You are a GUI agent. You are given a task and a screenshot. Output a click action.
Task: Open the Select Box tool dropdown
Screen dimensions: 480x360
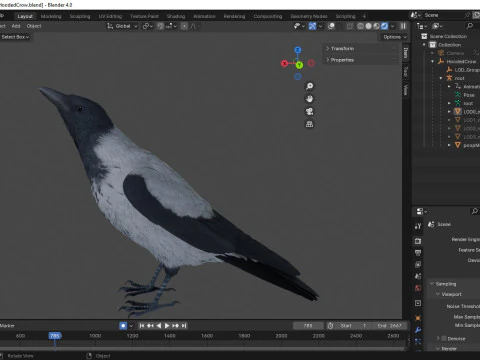click(15, 37)
